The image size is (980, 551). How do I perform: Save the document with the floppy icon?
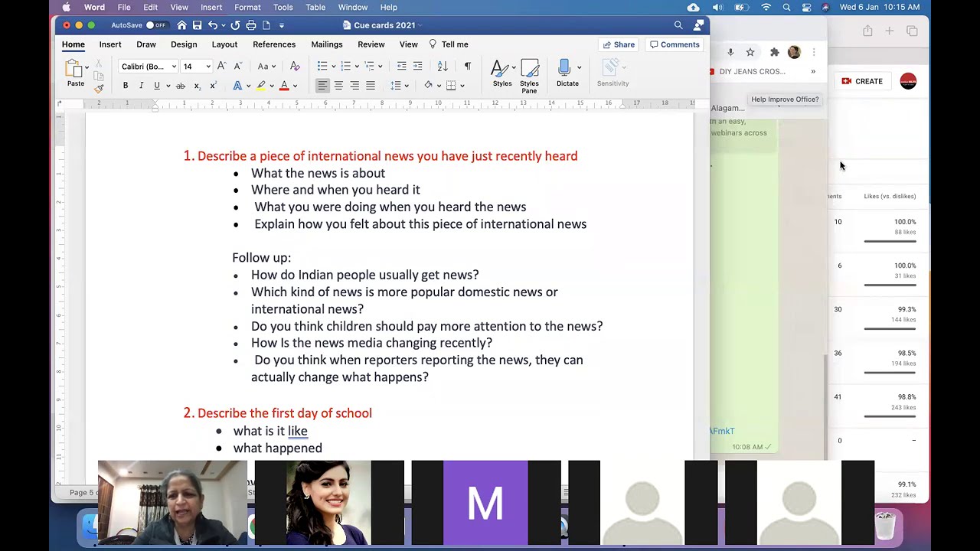(x=197, y=25)
